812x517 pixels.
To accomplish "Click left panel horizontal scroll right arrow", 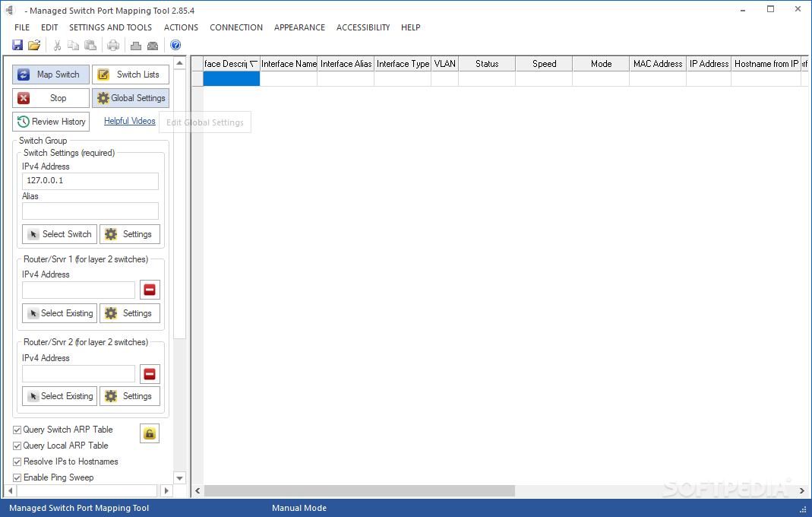I will tap(166, 490).
